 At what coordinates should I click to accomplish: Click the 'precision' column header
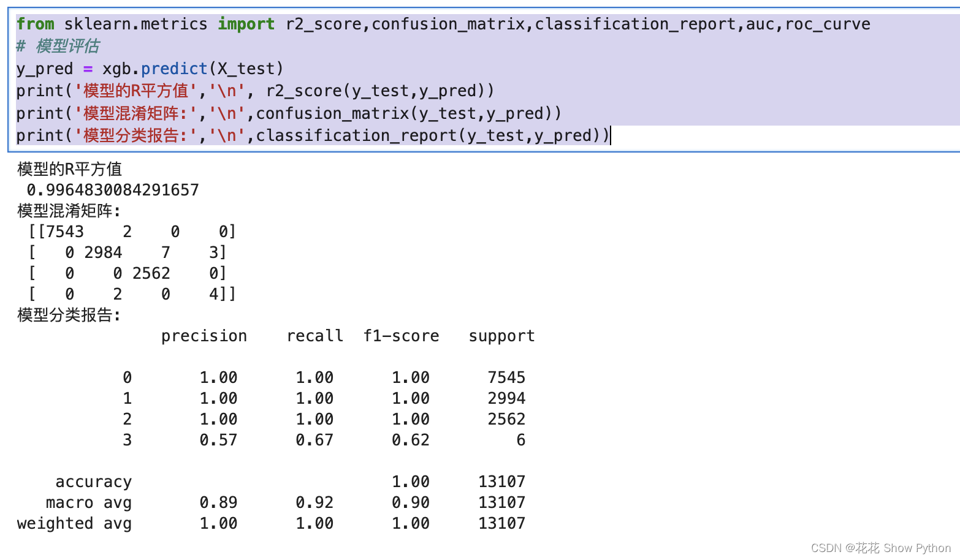tap(204, 336)
